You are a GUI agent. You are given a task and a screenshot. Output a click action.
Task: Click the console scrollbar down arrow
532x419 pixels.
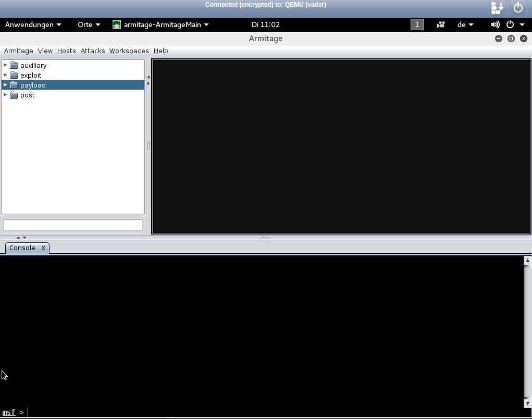pos(527,403)
